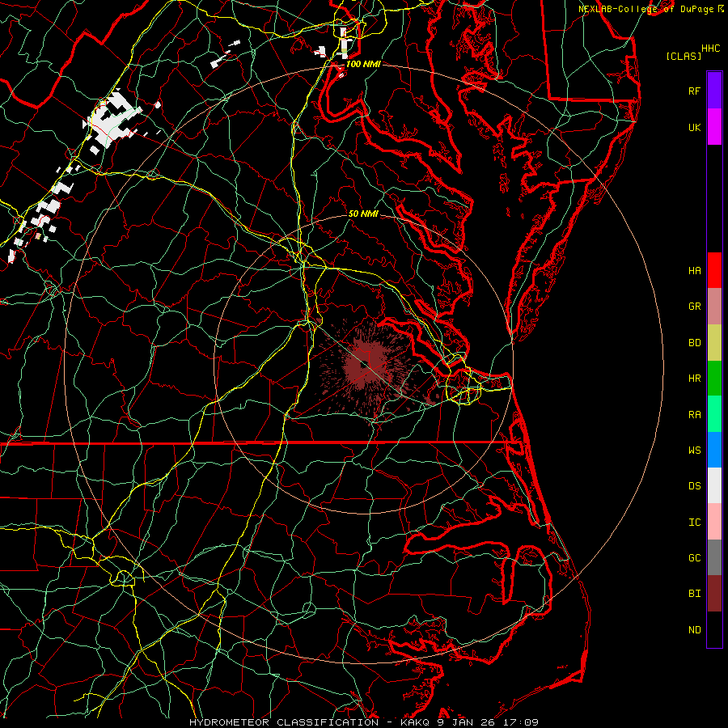Screen dimensions: 728x728
Task: Click the '[CLAS]' legend header text
Action: click(684, 56)
